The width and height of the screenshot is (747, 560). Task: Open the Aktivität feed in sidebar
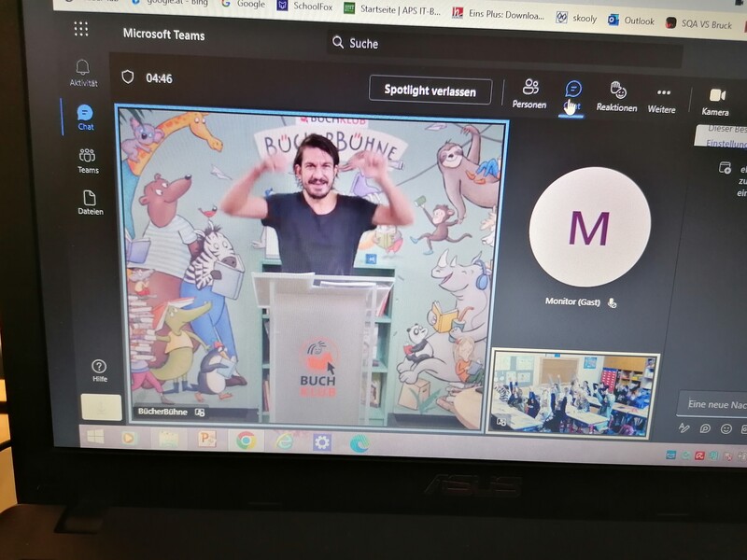(x=83, y=73)
